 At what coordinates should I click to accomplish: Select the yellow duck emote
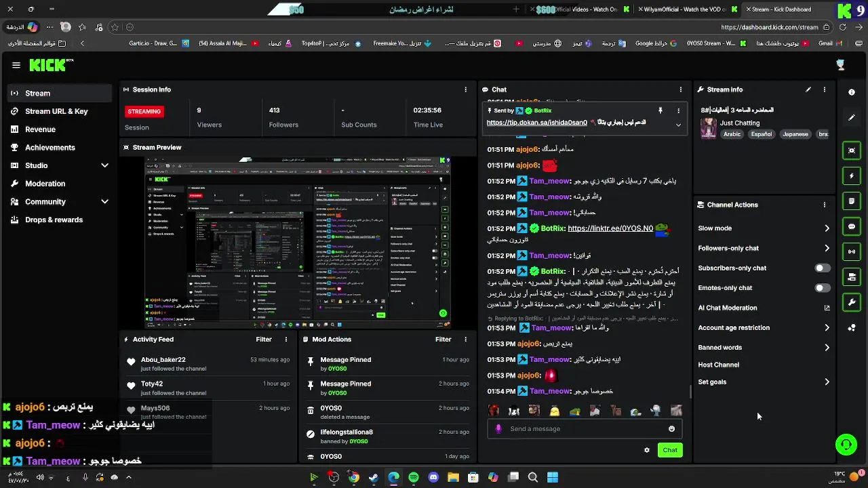pos(555,411)
